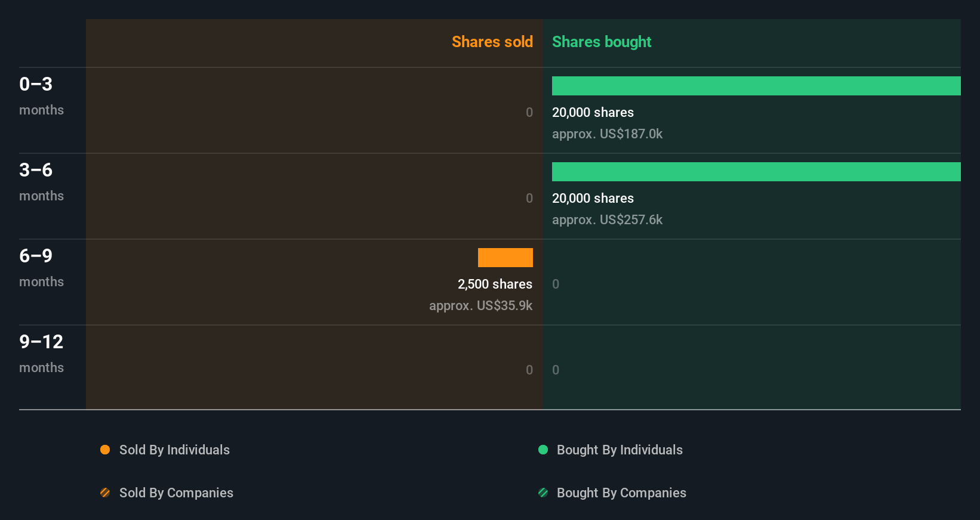Toggle the Bought By Companies legend label

pyautogui.click(x=621, y=493)
